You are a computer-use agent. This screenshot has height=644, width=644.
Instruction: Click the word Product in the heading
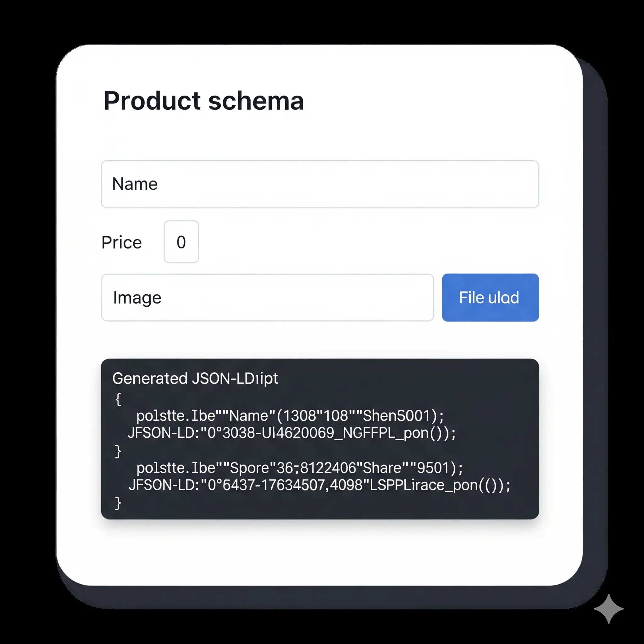(x=152, y=101)
